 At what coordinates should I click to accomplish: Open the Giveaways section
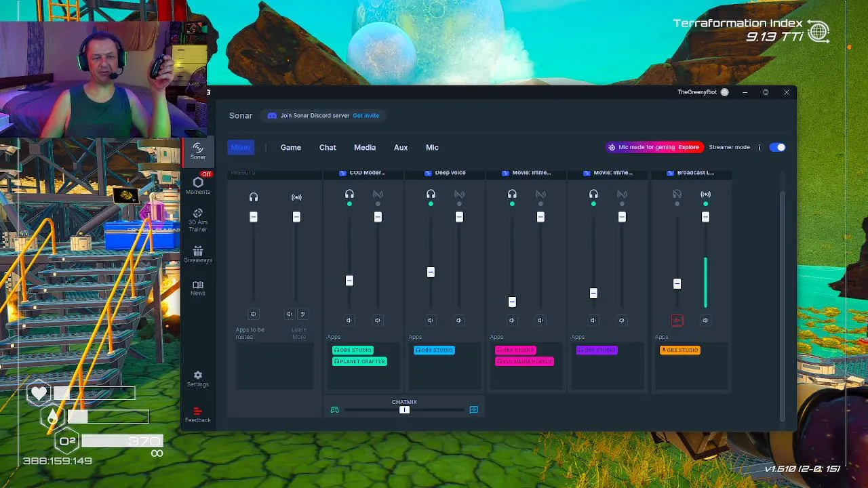coord(197,255)
